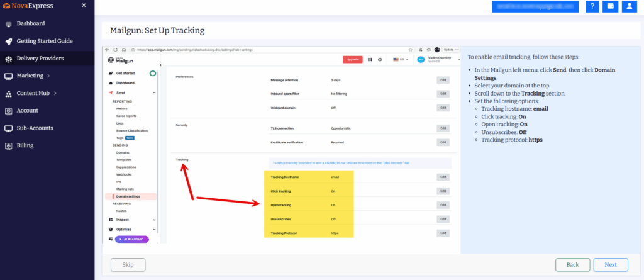
Task: Click Get started in the Mailgun screenshot sidebar
Action: tap(125, 73)
